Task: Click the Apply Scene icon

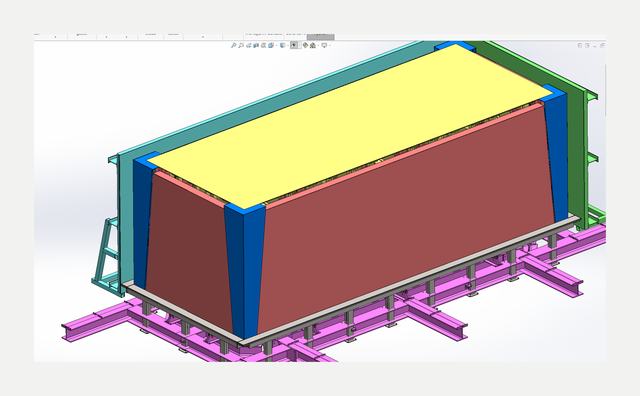Action: tap(313, 45)
